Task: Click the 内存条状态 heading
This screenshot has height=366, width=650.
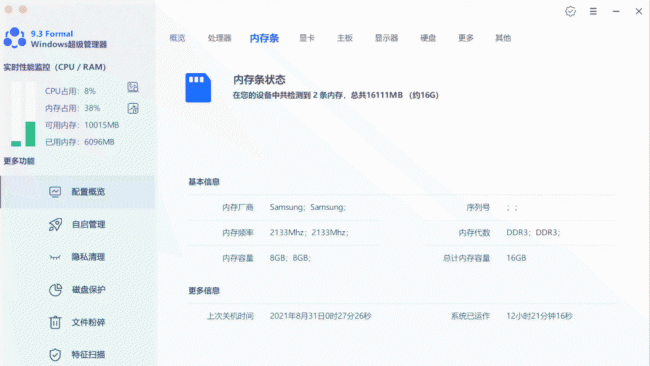Action: [x=259, y=80]
